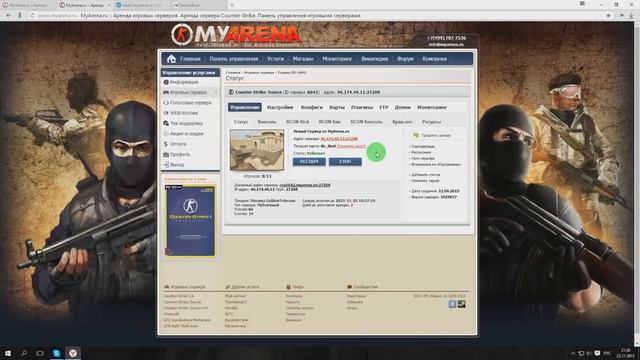Open Магазин in the top navigation
Image resolution: width=640 pixels, height=360 pixels.
click(x=303, y=59)
